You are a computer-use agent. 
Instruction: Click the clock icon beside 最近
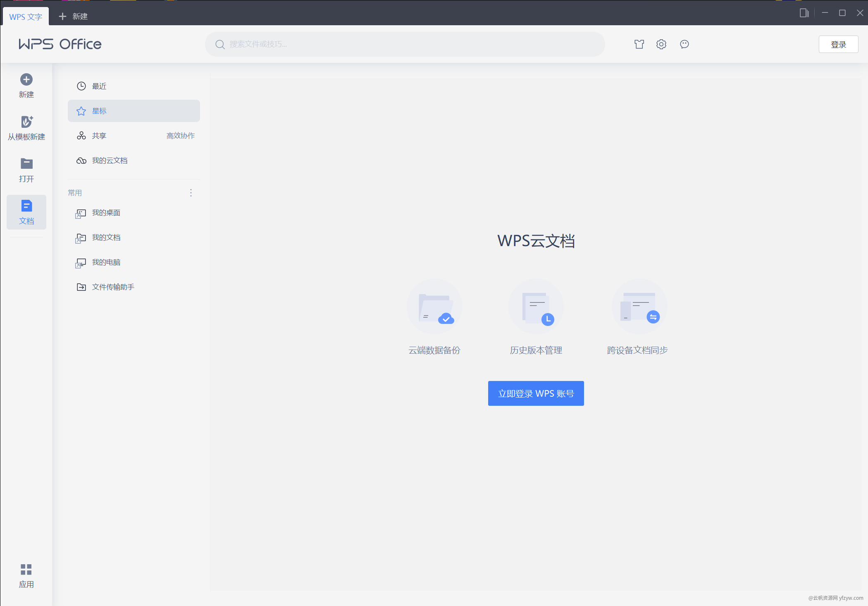(81, 86)
